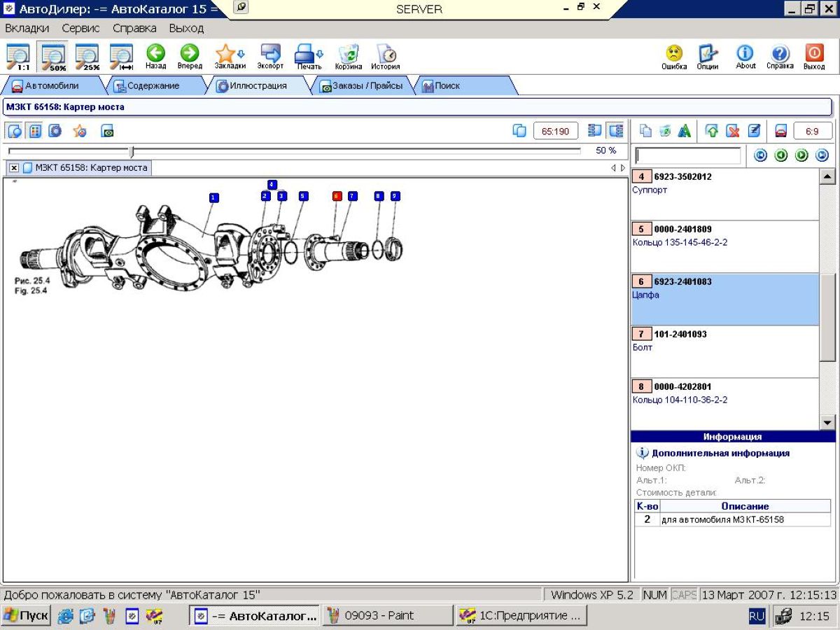The height and width of the screenshot is (630, 840).
Task: Switch to the Заказы / Прайсы tab
Action: click(361, 86)
